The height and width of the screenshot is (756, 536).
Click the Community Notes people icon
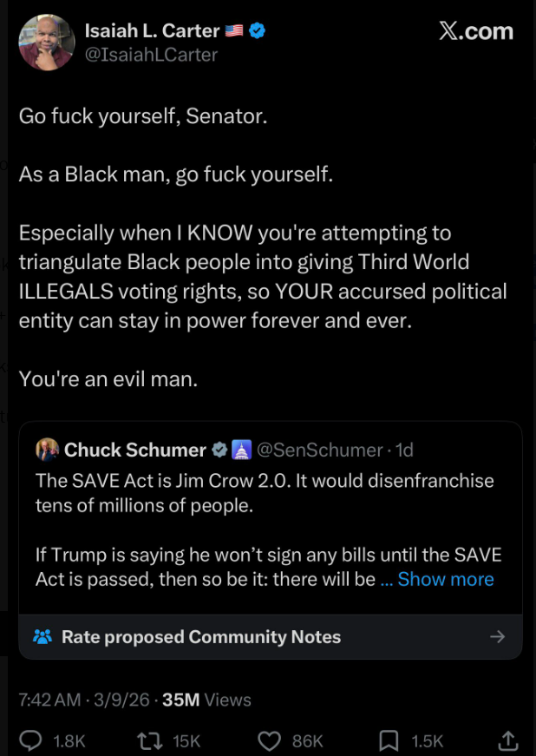[42, 636]
